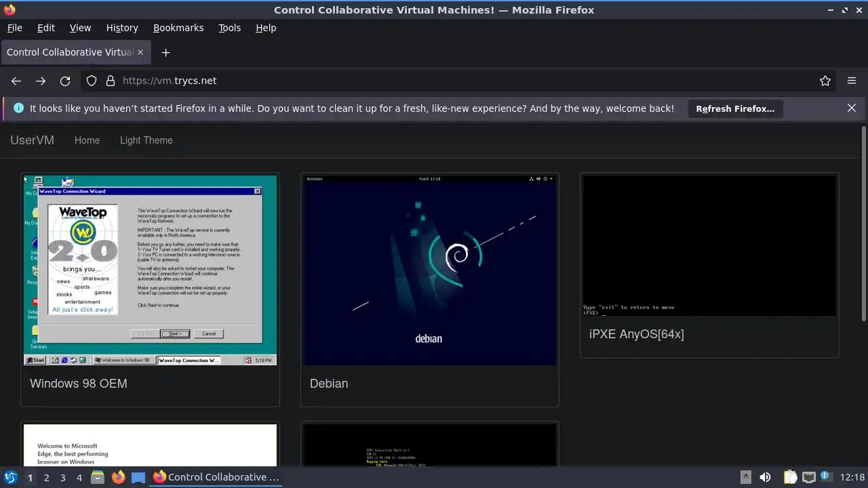This screenshot has width=868, height=488.
Task: Click the EFI shell VM thumbnail
Action: [x=430, y=445]
